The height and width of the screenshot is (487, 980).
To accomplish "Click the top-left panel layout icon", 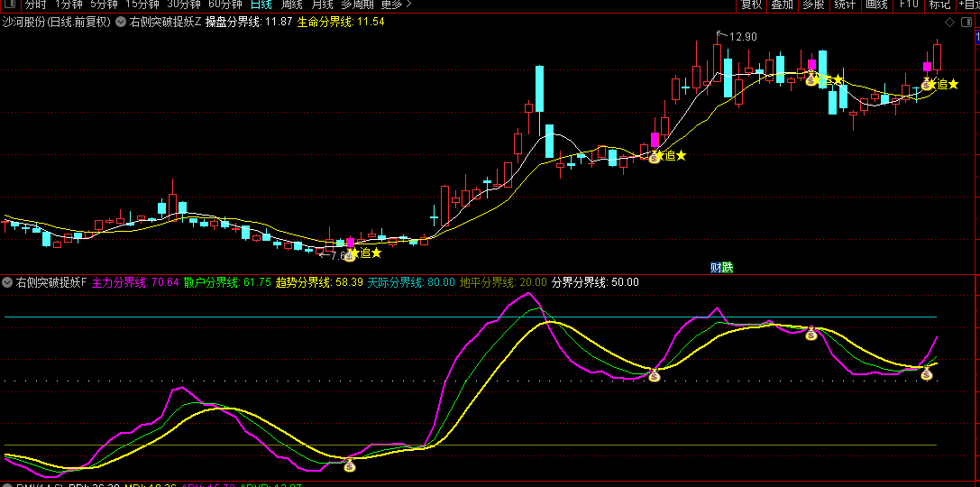I will 8,5.
